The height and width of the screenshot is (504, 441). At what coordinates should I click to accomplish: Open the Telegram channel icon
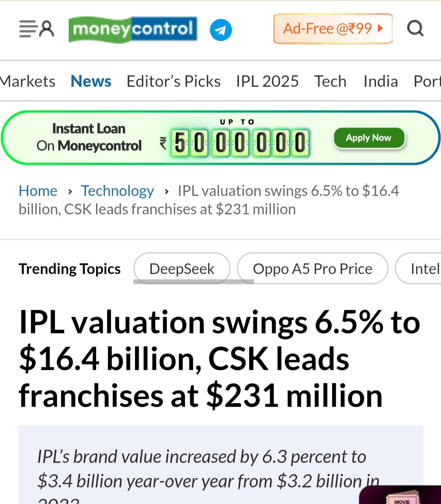point(220,30)
